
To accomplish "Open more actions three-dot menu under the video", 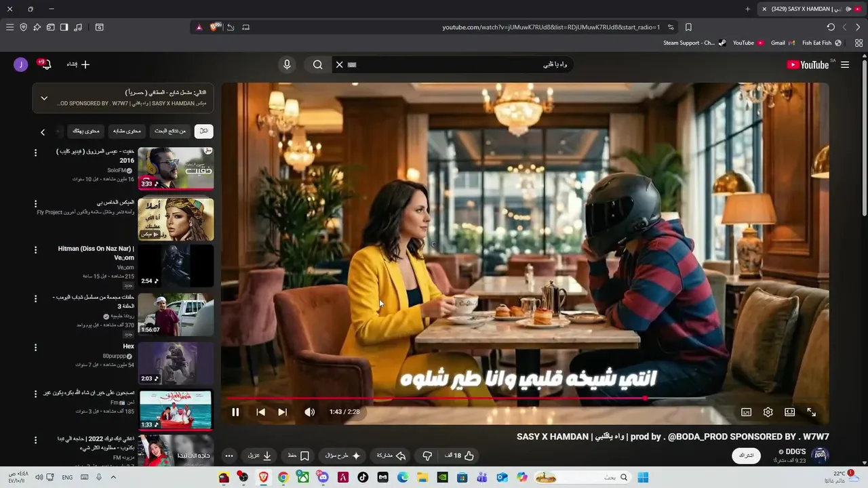I will coord(229,455).
